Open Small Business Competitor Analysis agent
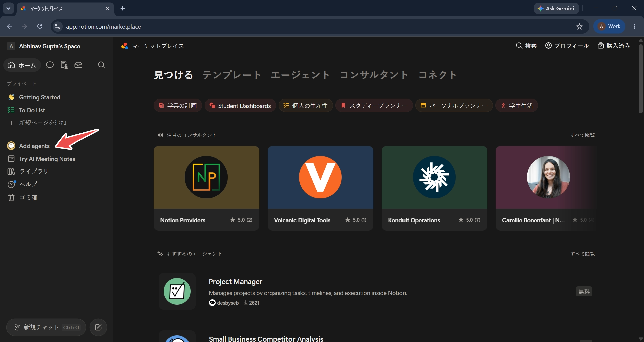This screenshot has height=342, width=644. click(266, 339)
